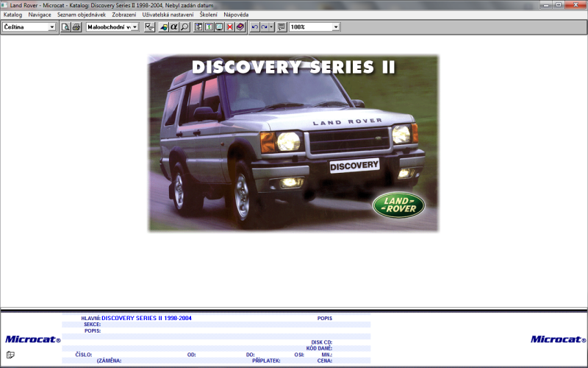Open the Čeština language dropdown
This screenshot has height=368, width=588.
51,27
